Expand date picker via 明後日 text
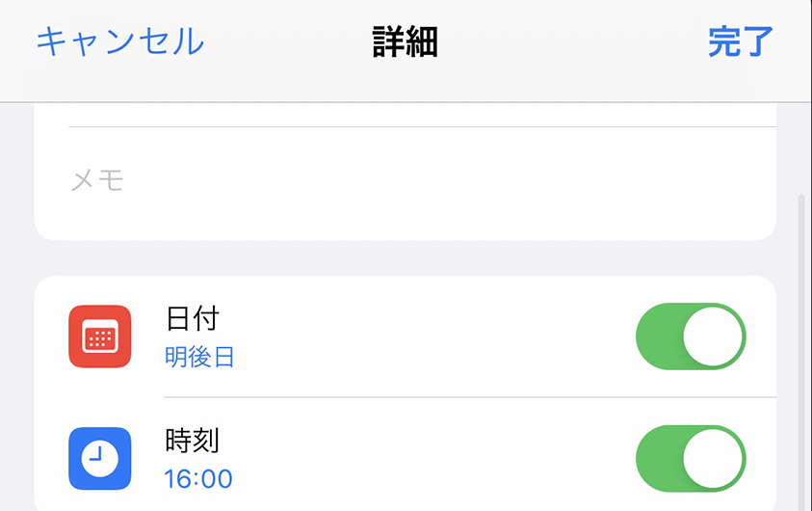Viewport: 812px width, 511px height. pyautogui.click(x=200, y=357)
